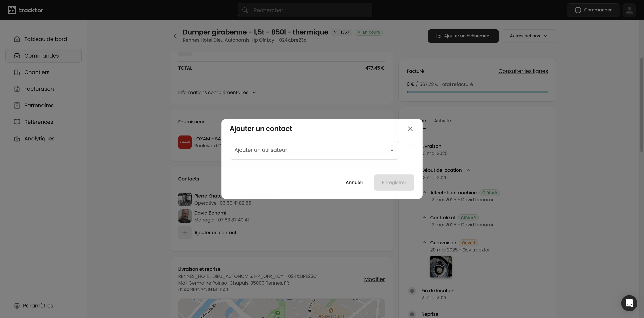Click the 477,45 € total amount
This screenshot has height=318, width=644.
[375, 68]
